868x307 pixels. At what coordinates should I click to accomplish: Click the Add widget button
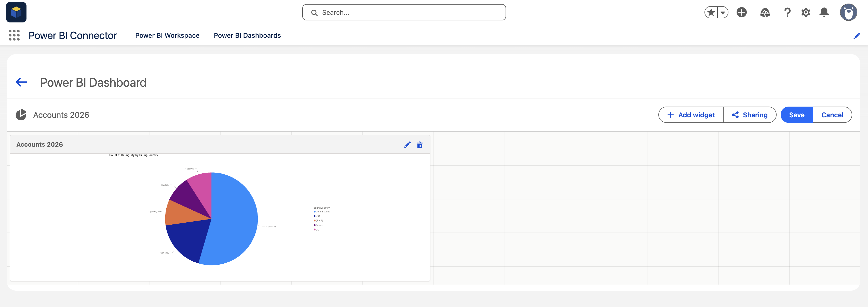tap(691, 115)
